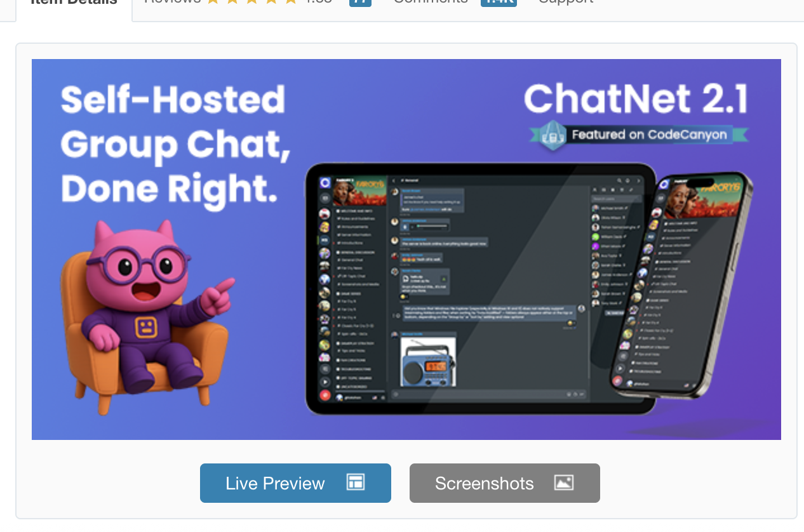This screenshot has height=532, width=804.
Task: Click the pink cat mascot's face
Action: [x=138, y=267]
